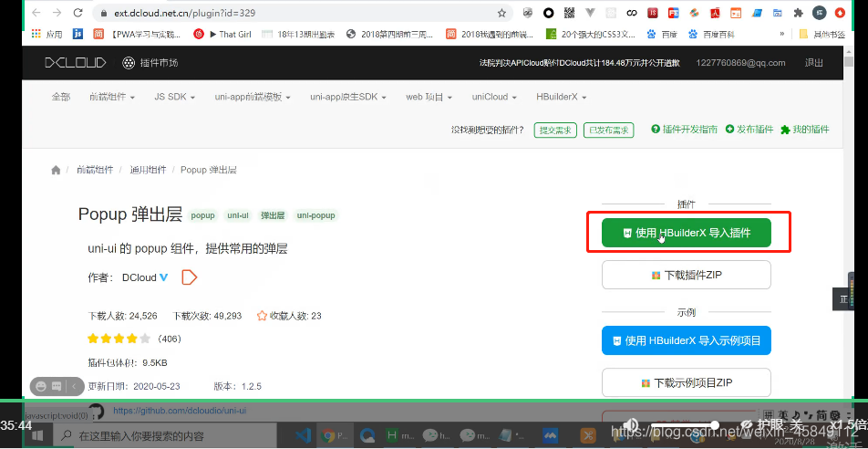Click the Windows taskbar search box
This screenshot has width=868, height=449.
pos(166,435)
